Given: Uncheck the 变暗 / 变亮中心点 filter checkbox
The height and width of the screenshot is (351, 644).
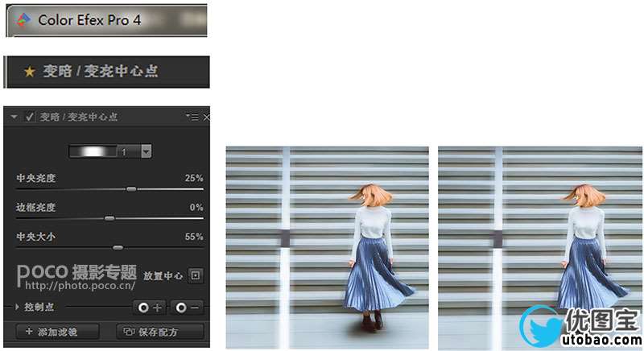Looking at the screenshot, I should [x=29, y=117].
